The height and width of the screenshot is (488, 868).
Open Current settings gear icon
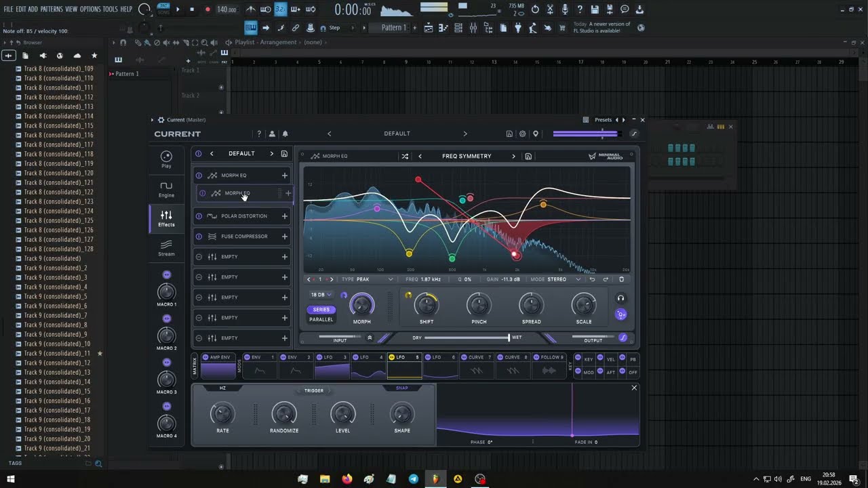[522, 134]
